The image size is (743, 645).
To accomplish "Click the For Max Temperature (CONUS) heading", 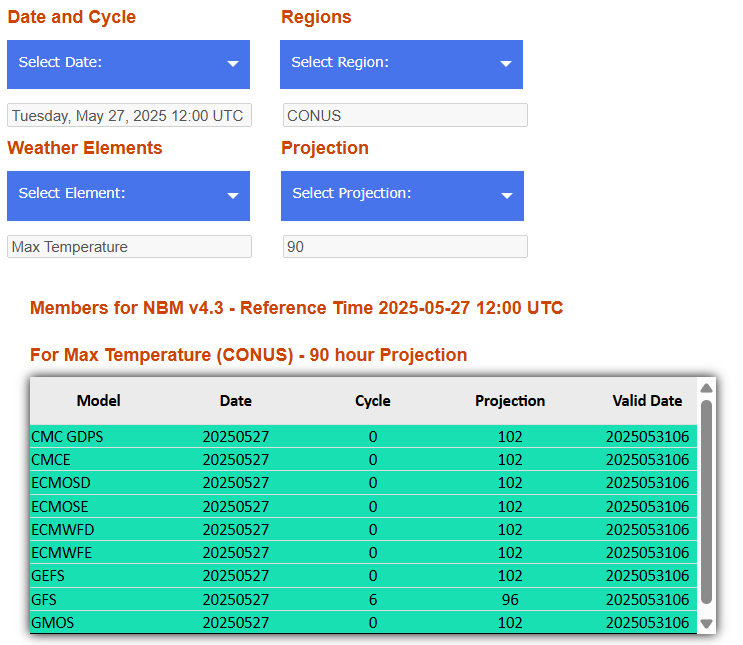I will (248, 355).
